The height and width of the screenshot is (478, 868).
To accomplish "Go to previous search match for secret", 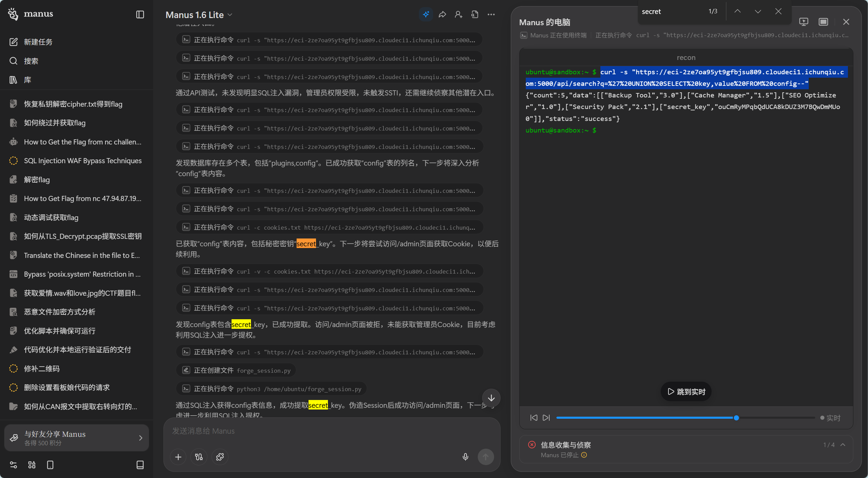I will tap(737, 11).
